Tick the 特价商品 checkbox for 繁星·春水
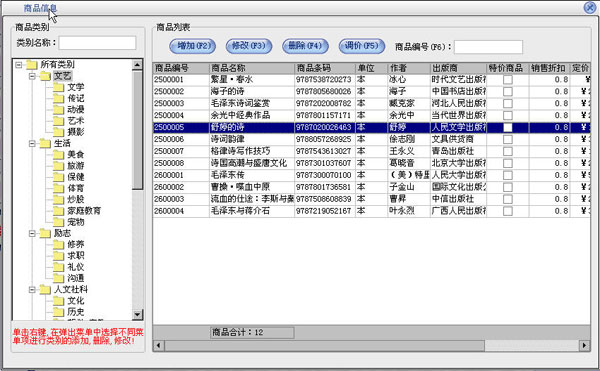 click(508, 80)
